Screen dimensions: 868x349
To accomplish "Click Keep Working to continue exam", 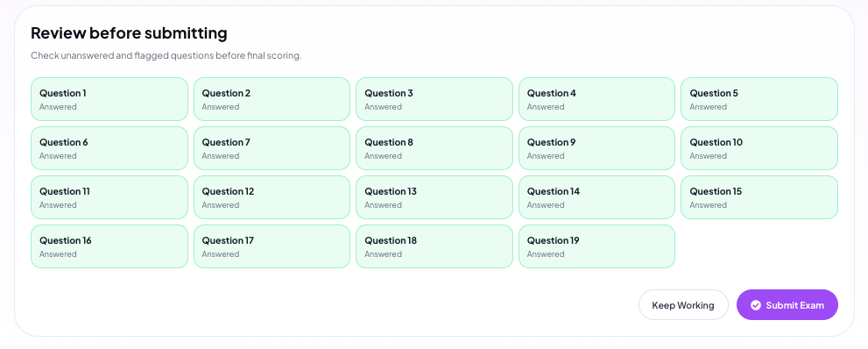I will (683, 304).
